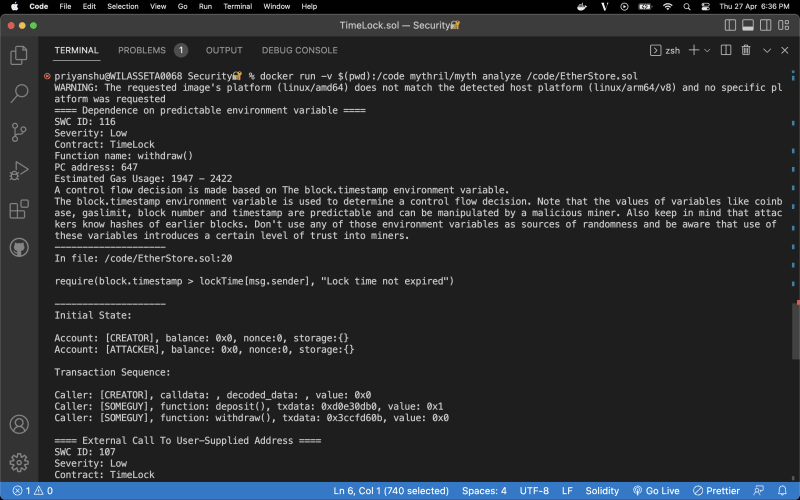Click the V icon in menu bar
800x500 pixels.
pos(605,6)
